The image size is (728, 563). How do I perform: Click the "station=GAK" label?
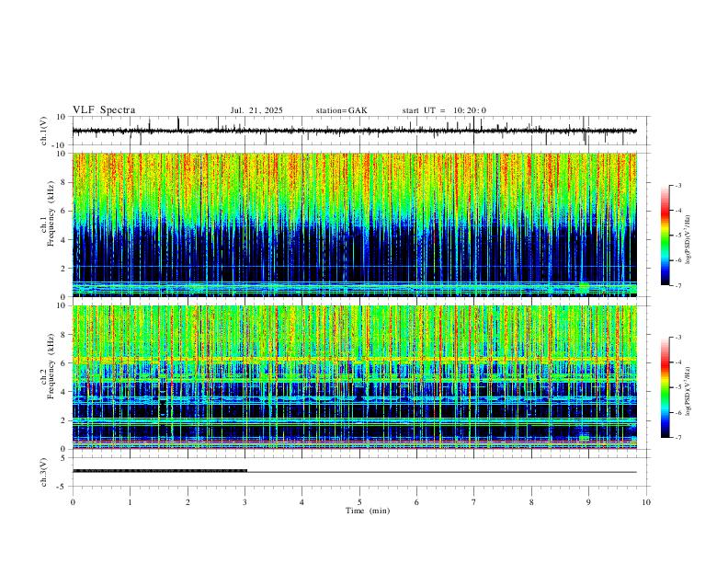coord(341,110)
